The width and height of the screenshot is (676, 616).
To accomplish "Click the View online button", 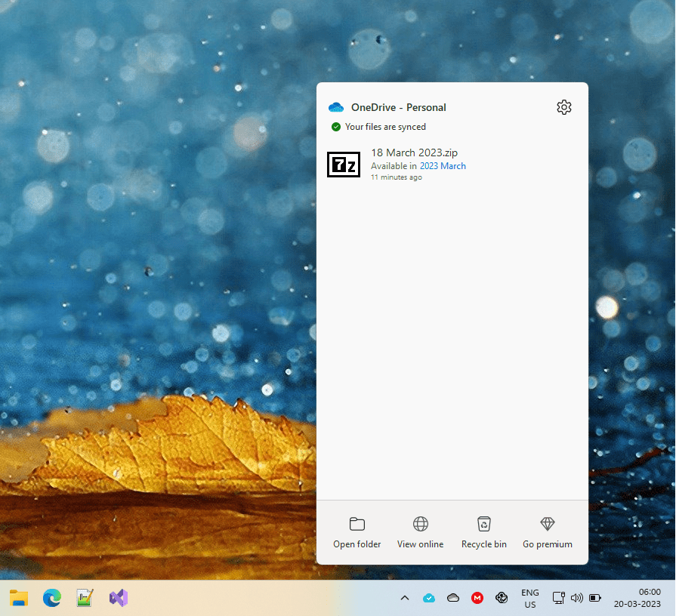I will [x=421, y=532].
